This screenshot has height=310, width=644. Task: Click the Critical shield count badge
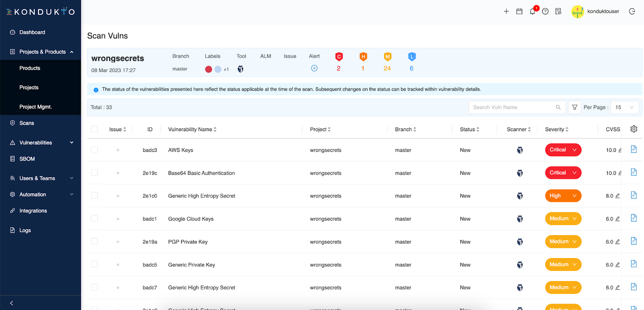(x=339, y=57)
